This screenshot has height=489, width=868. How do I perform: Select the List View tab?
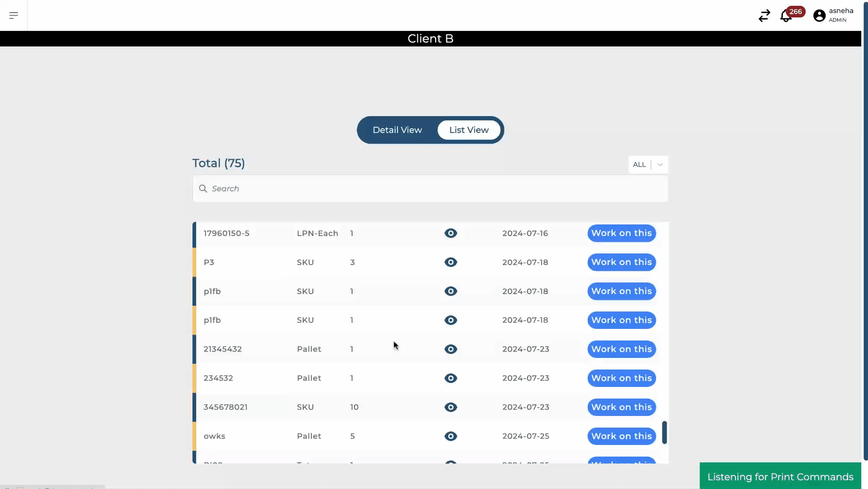point(469,130)
